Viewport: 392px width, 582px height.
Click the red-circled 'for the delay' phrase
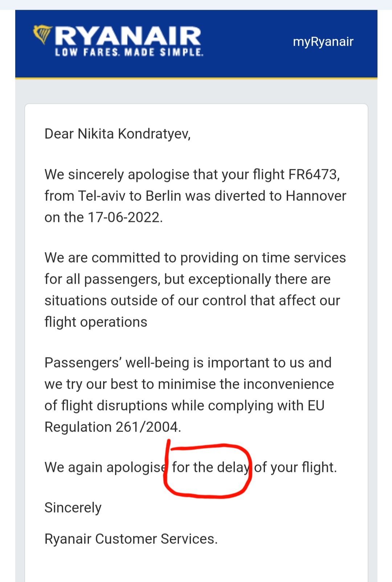coord(211,468)
